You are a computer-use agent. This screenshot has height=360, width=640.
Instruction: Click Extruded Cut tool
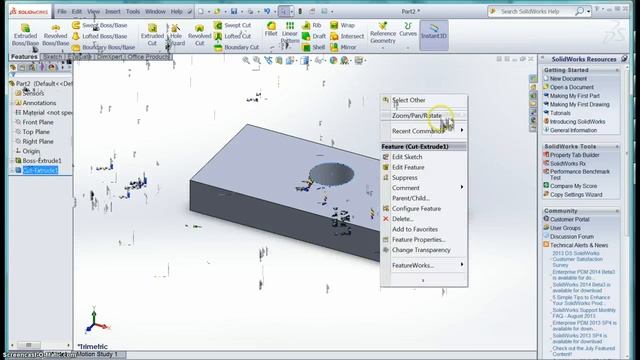click(152, 35)
